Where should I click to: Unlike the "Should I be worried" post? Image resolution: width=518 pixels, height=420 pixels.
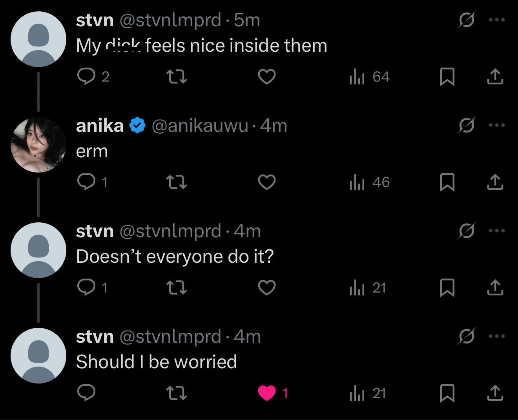pos(267,393)
